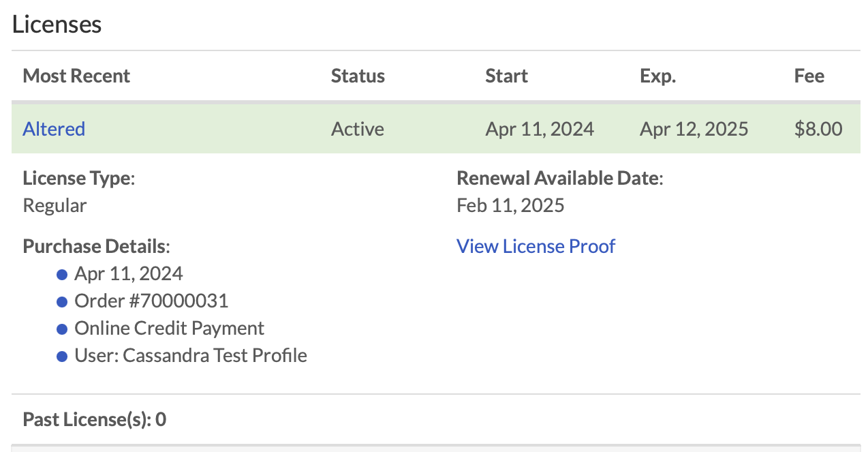The image size is (868, 452).
Task: Open the Altered license link
Action: 54,129
